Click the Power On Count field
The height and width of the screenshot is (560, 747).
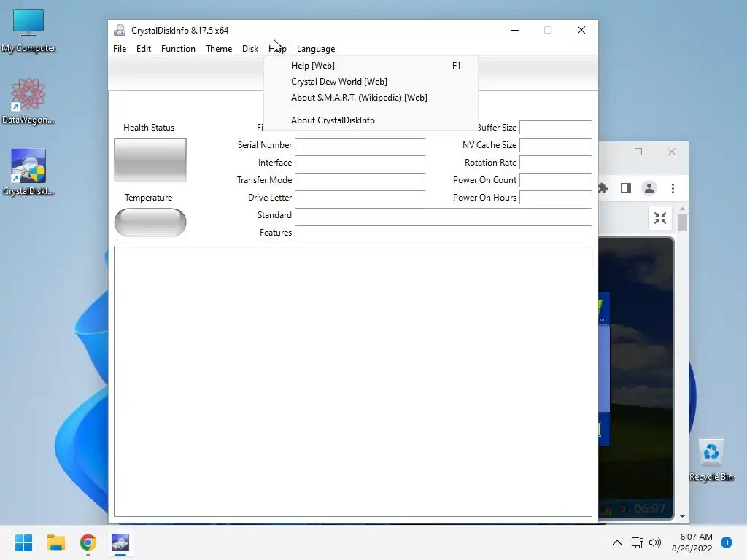tap(556, 180)
